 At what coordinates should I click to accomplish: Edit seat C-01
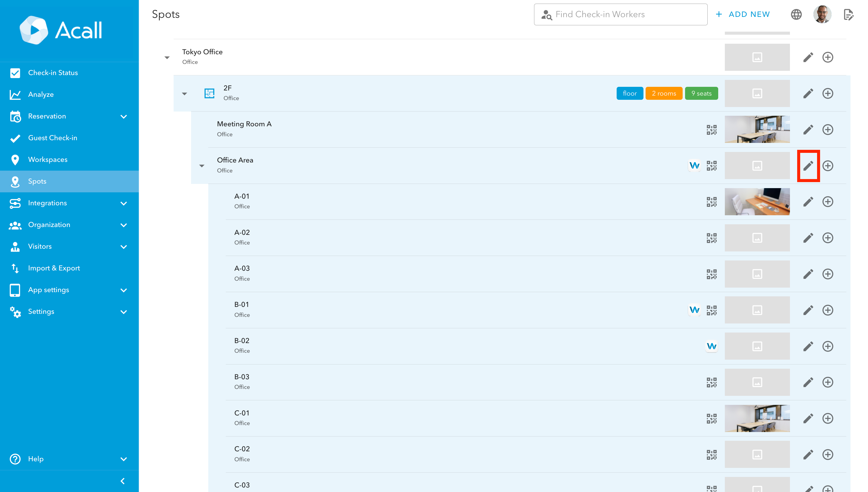pyautogui.click(x=808, y=418)
